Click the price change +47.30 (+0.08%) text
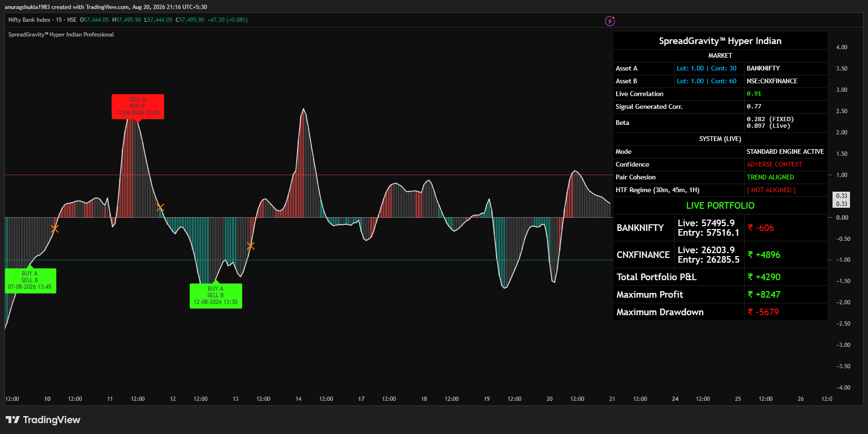 (228, 20)
